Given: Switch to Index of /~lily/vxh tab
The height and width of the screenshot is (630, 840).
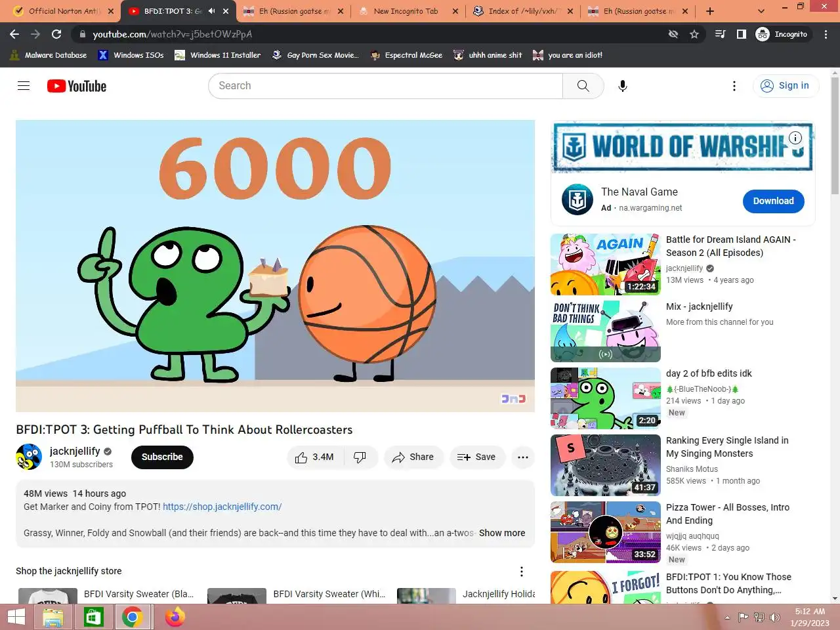Looking at the screenshot, I should pyautogui.click(x=523, y=11).
